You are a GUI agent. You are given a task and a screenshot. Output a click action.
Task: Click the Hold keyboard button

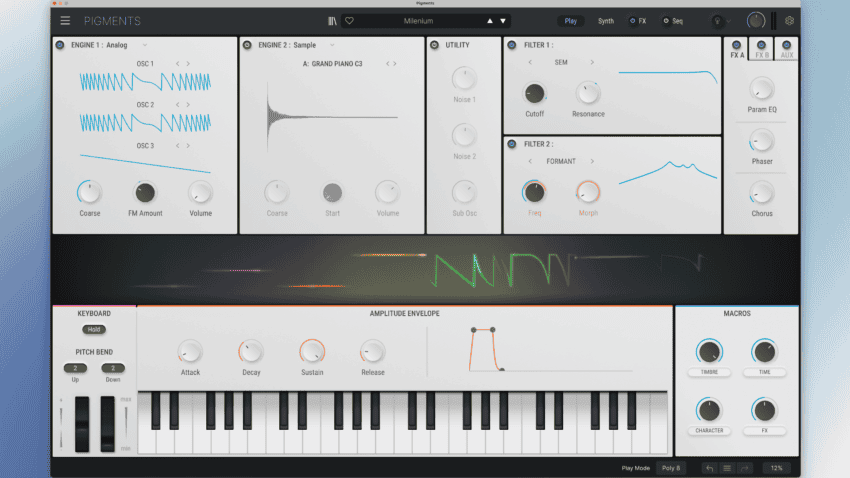coord(94,329)
